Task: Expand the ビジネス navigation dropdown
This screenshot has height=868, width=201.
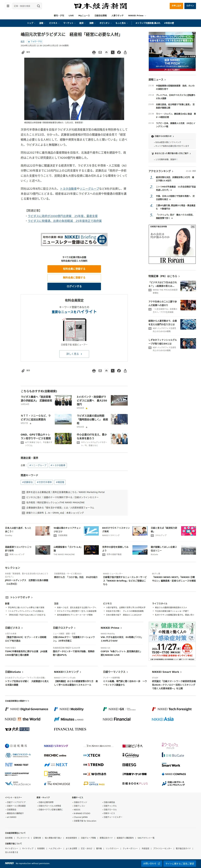Action: click(54, 23)
